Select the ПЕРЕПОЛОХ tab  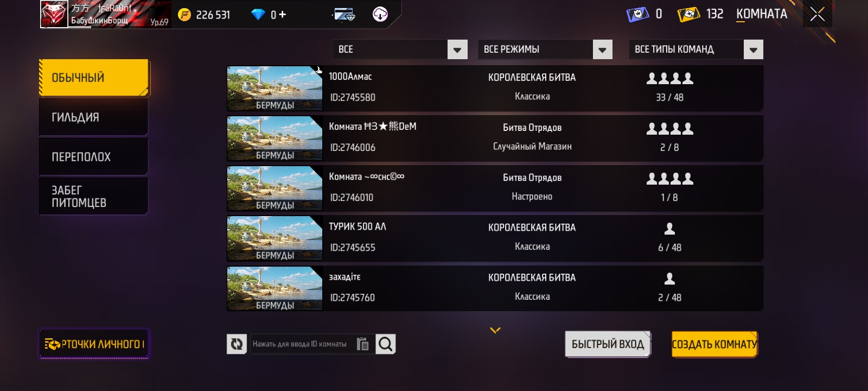click(93, 157)
